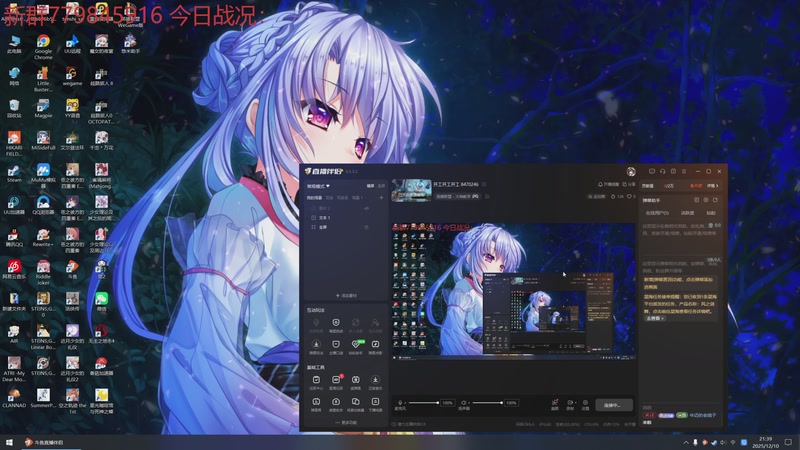Open the notification center on taskbar
800x450 pixels.
click(789, 442)
